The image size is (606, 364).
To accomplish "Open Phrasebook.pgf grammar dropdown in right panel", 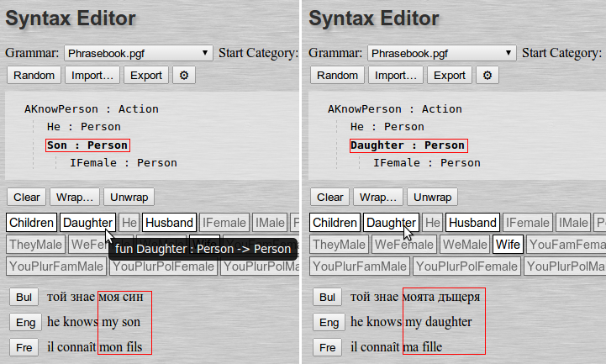I will pos(442,53).
